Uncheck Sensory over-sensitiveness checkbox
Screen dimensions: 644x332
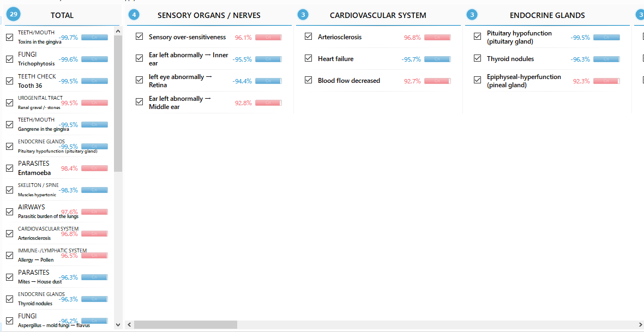click(x=139, y=37)
